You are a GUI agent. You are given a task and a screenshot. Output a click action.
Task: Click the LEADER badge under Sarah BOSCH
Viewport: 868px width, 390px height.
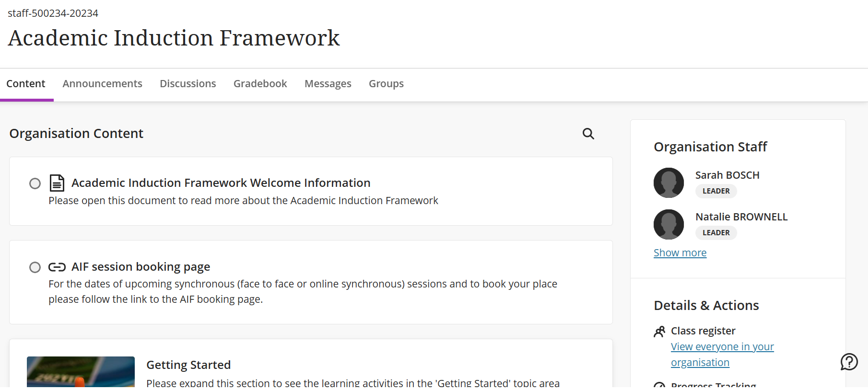coord(716,191)
